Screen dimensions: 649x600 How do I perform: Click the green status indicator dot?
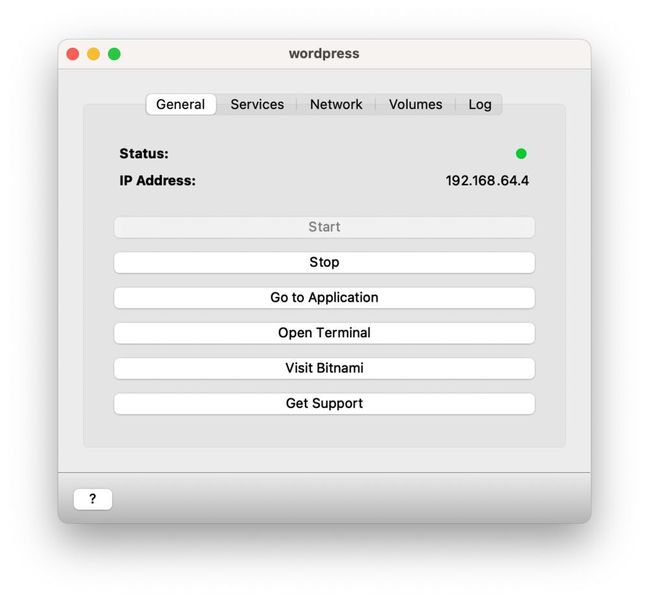(521, 154)
